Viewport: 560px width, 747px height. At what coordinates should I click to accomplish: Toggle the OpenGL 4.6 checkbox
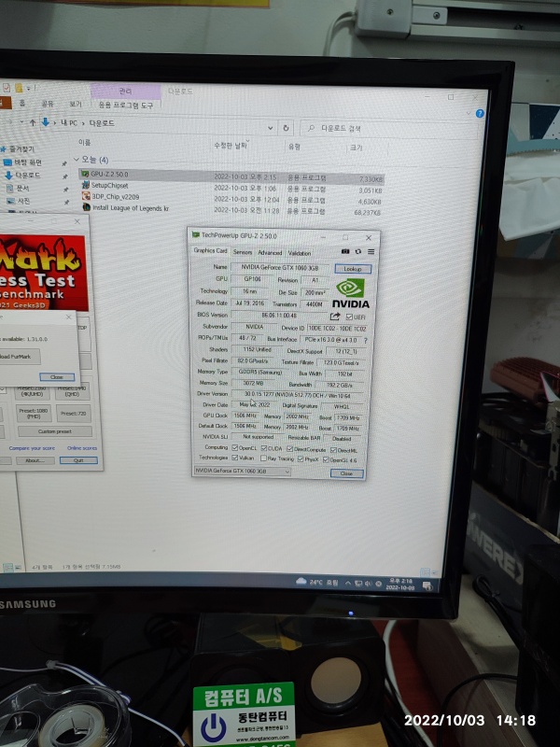(x=326, y=459)
